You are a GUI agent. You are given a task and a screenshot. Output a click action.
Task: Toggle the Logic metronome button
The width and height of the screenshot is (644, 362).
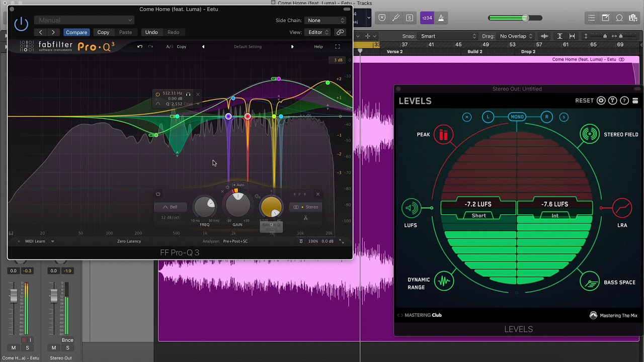tap(441, 18)
